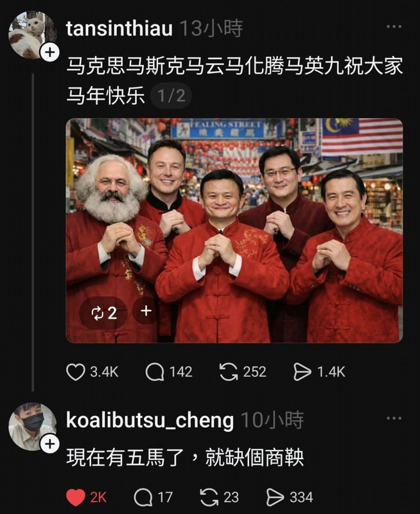The image size is (420, 514).
Task: Tap the plus button on the image
Action: [146, 310]
